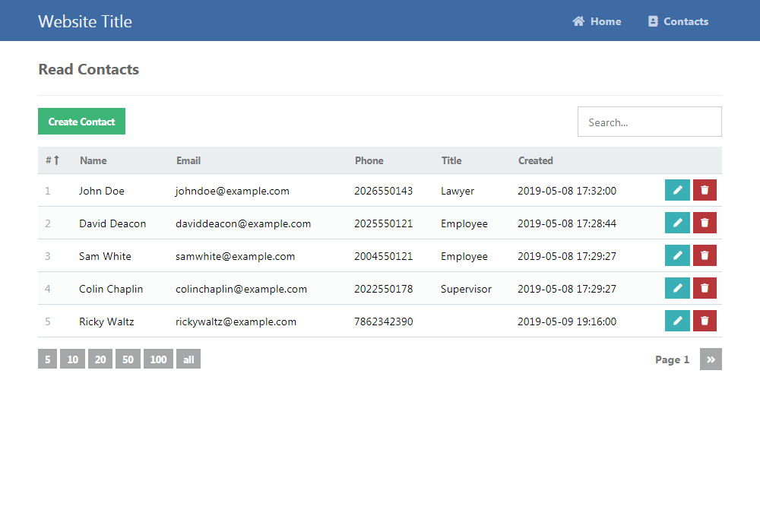Click phone number '2022550178'
The image size is (760, 532).
pyautogui.click(x=383, y=289)
